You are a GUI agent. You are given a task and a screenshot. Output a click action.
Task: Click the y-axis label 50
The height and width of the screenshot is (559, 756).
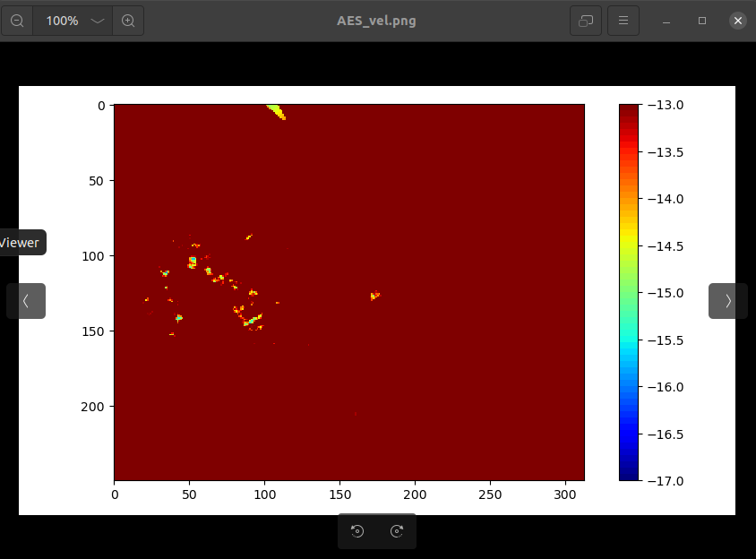(96, 181)
